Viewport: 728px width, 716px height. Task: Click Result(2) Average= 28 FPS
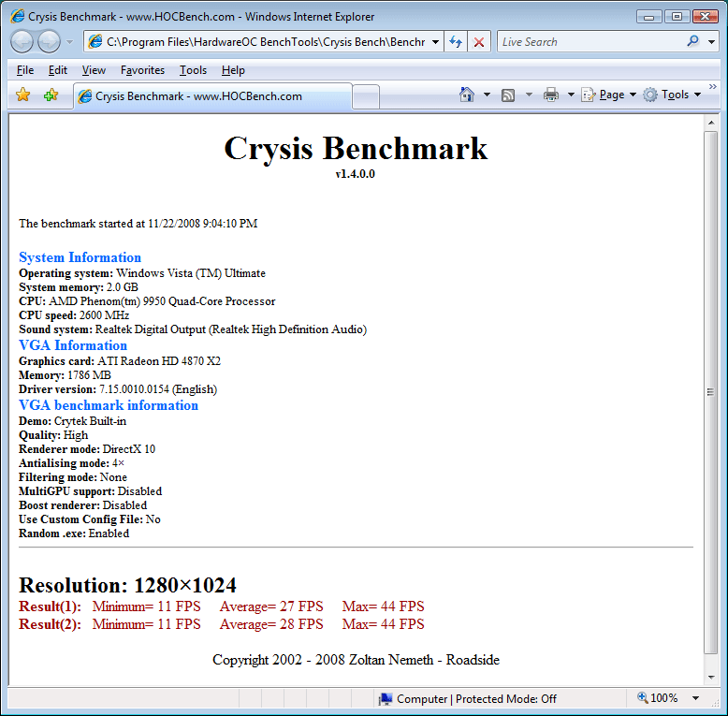[271, 624]
